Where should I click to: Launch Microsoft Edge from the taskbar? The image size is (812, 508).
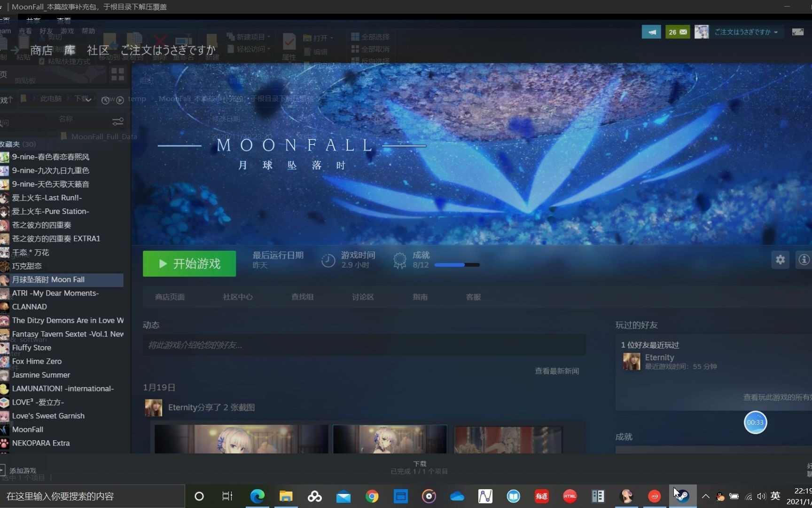258,496
